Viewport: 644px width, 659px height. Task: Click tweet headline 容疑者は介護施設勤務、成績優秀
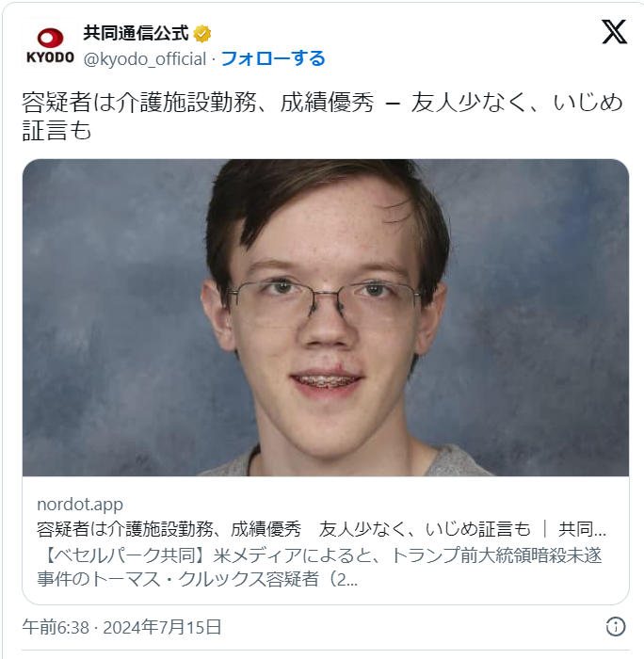pos(198,103)
